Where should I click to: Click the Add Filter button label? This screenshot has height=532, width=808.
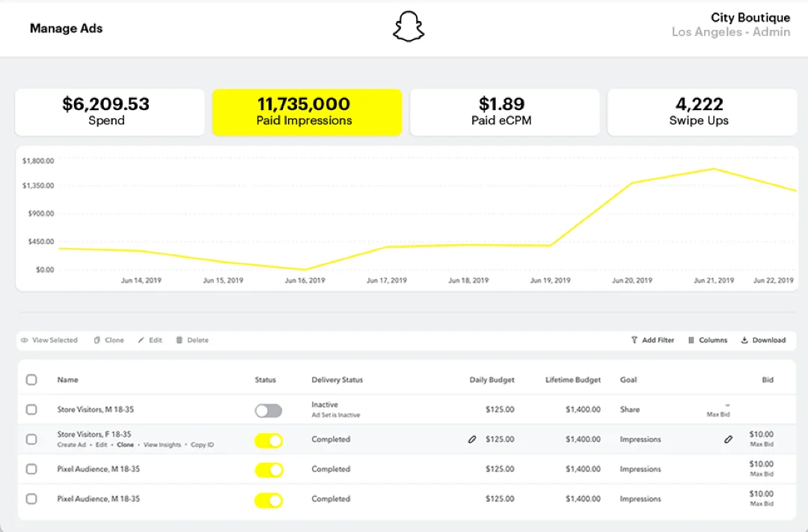pyautogui.click(x=658, y=340)
